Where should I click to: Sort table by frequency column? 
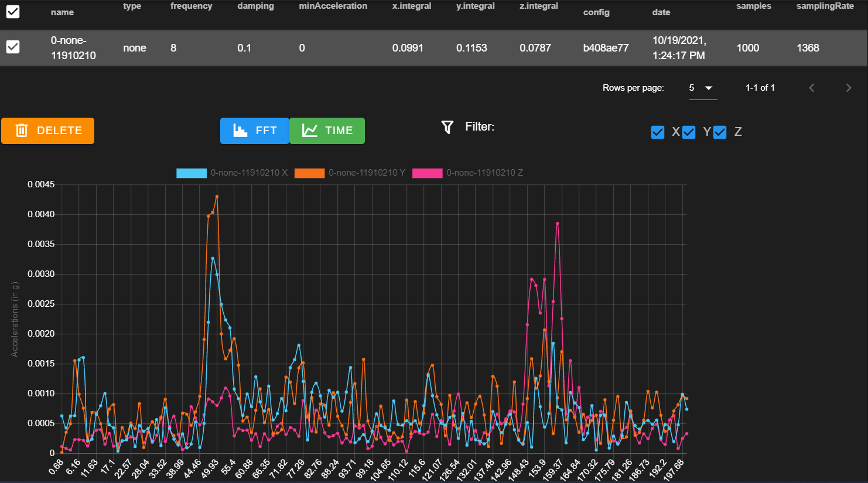tap(192, 6)
